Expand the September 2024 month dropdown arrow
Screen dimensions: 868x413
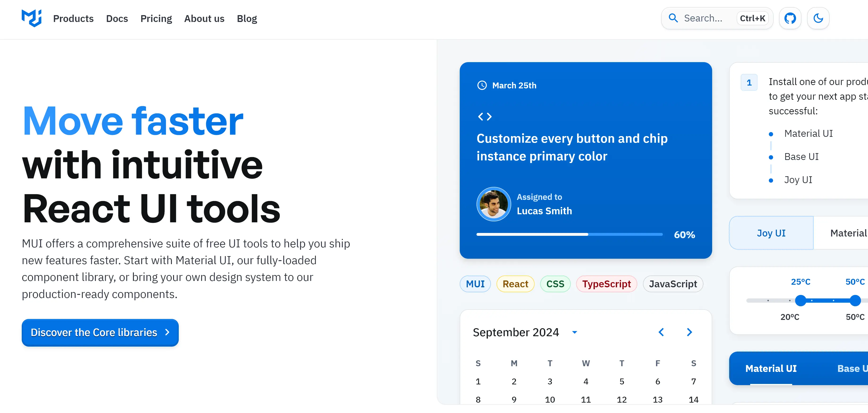[x=575, y=332]
